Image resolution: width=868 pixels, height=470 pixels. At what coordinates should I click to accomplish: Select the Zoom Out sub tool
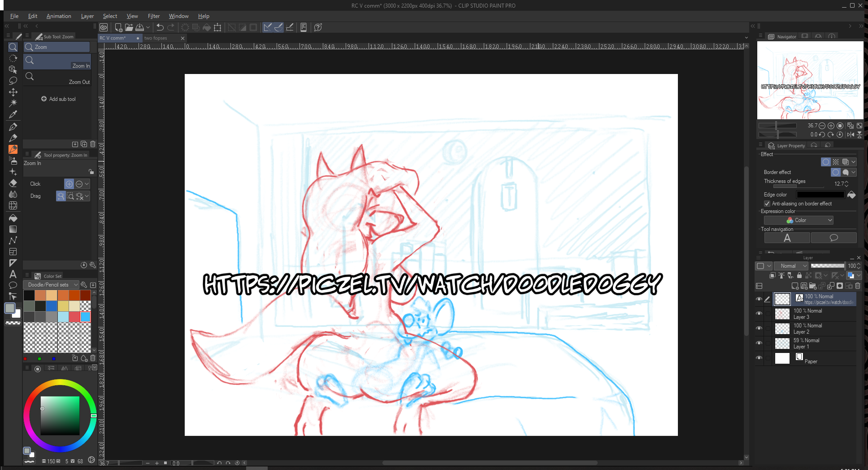(x=57, y=78)
